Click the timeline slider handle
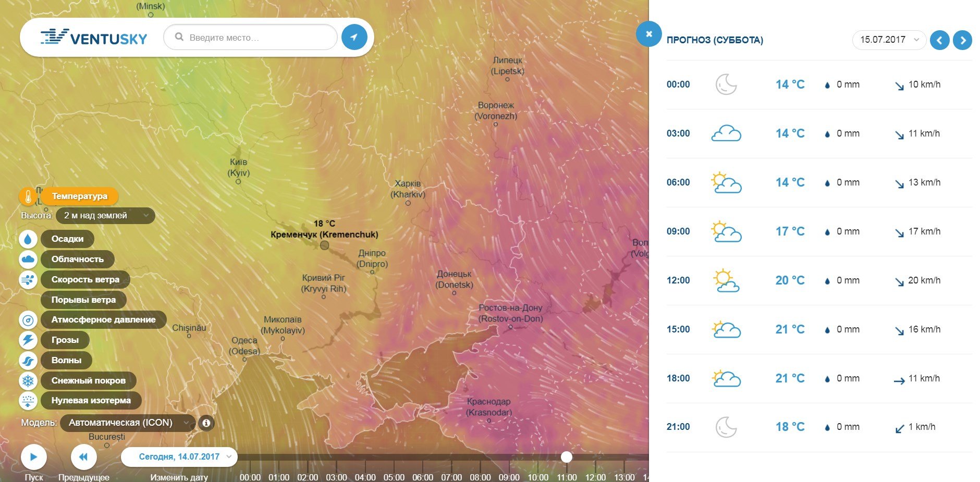 tap(567, 457)
